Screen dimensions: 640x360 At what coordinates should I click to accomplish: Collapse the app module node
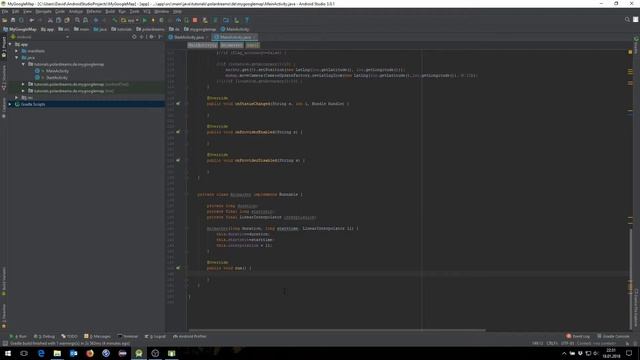click(10, 44)
